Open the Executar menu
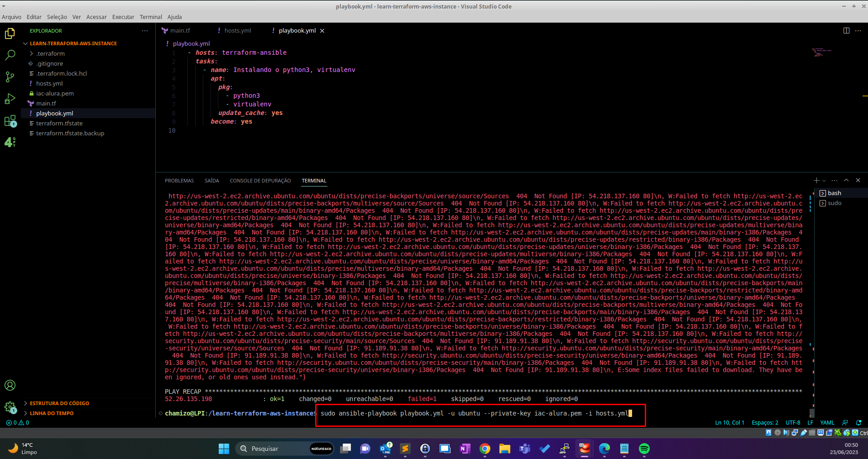 [123, 17]
